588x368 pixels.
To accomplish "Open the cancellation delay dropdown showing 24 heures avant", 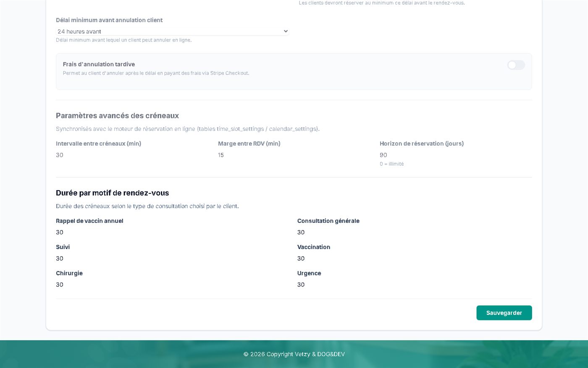I will tap(172, 31).
